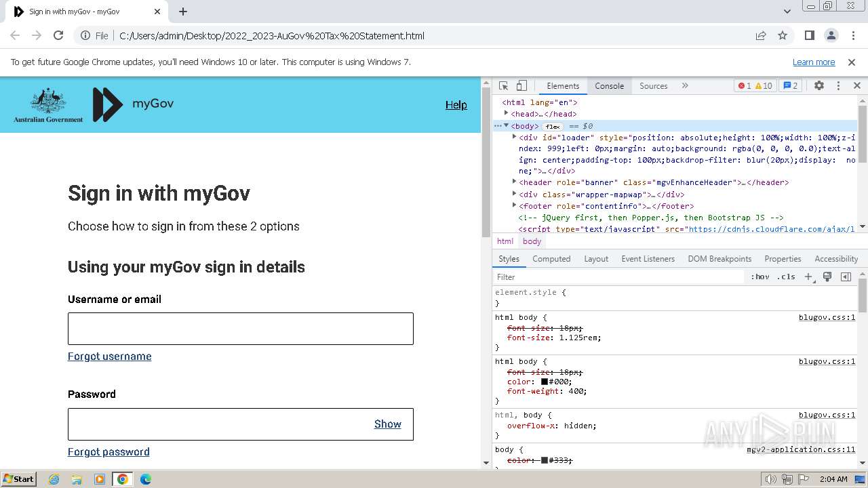The height and width of the screenshot is (488, 868).
Task: Focus the Username or email field
Action: click(241, 329)
